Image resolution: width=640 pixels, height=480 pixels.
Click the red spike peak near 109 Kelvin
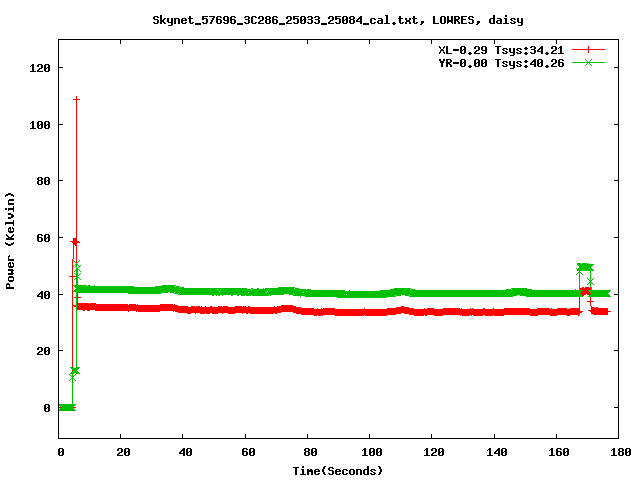pos(76,99)
